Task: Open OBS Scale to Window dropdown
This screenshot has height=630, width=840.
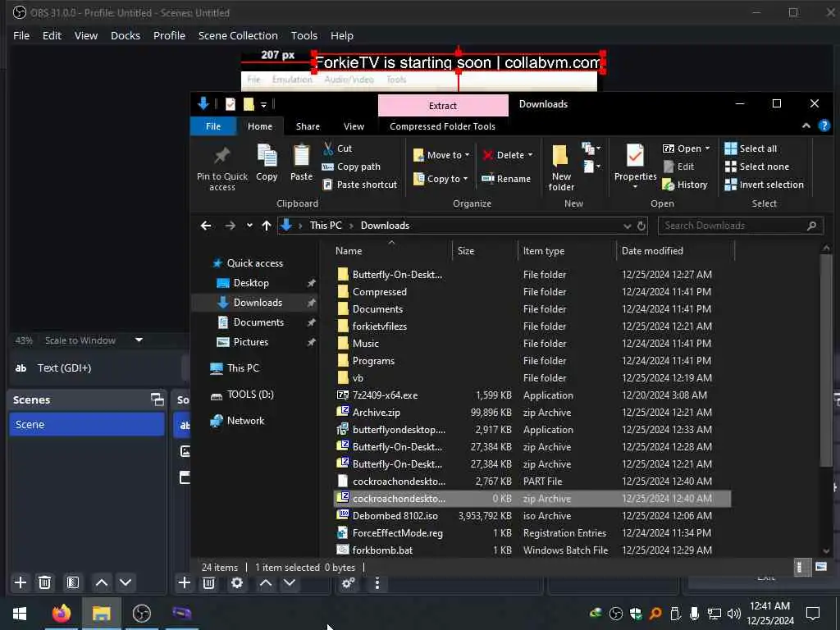Action: click(139, 340)
